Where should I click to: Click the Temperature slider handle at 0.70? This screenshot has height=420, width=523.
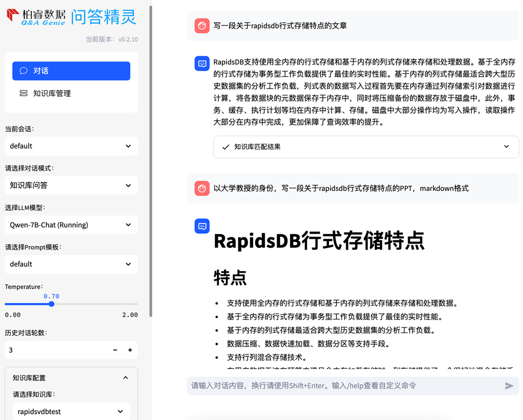click(x=52, y=304)
